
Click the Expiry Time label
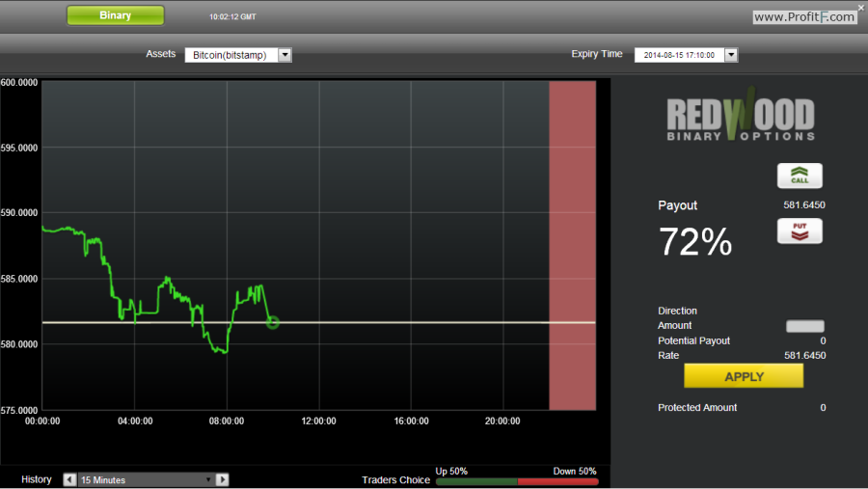[x=597, y=54]
